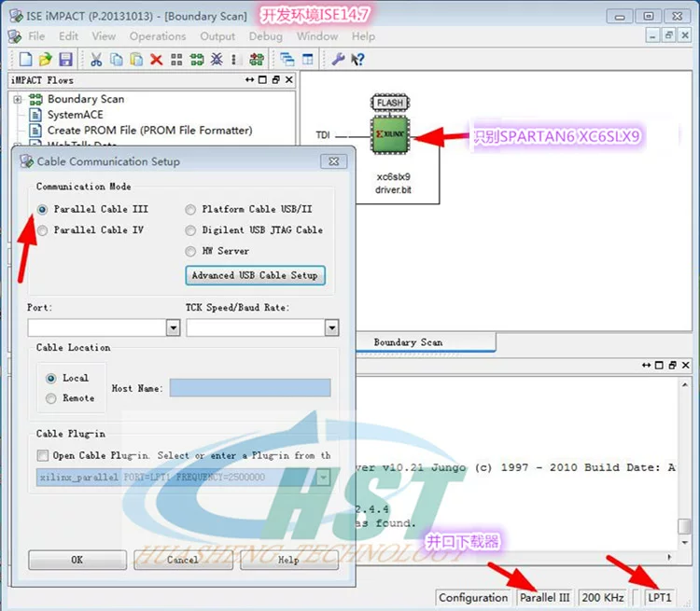The width and height of the screenshot is (700, 611).
Task: Click the Initialize Chain icon
Action: pos(197,60)
